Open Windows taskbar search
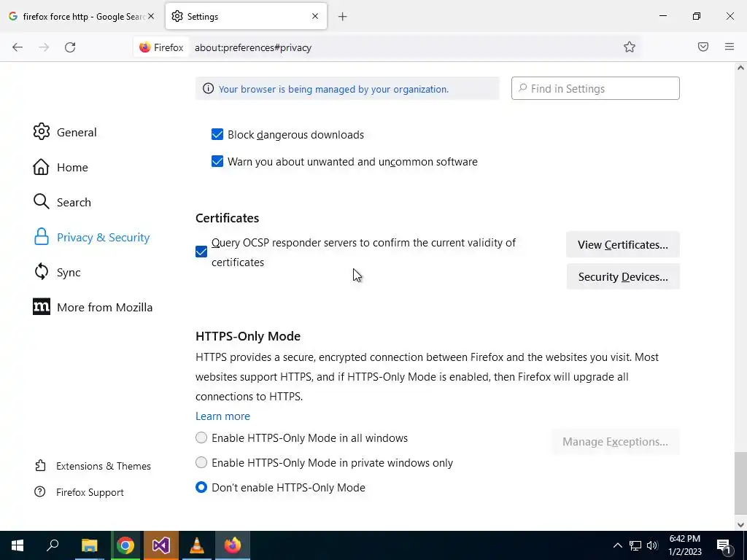Screen dimensions: 747x560 click(x=53, y=545)
